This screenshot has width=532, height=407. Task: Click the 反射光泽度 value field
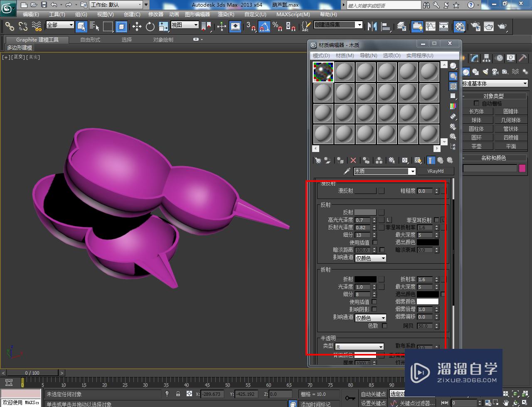[363, 227]
